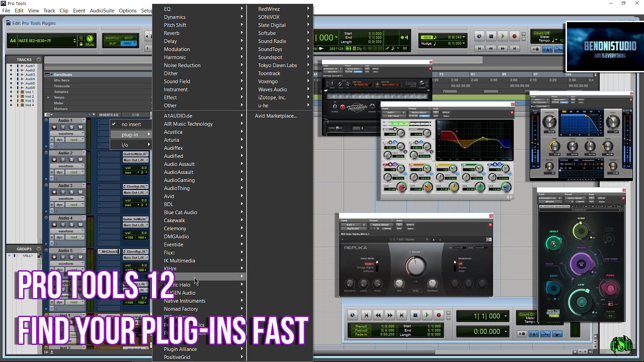644x362 pixels.
Task: Open the Track menu
Action: click(49, 11)
